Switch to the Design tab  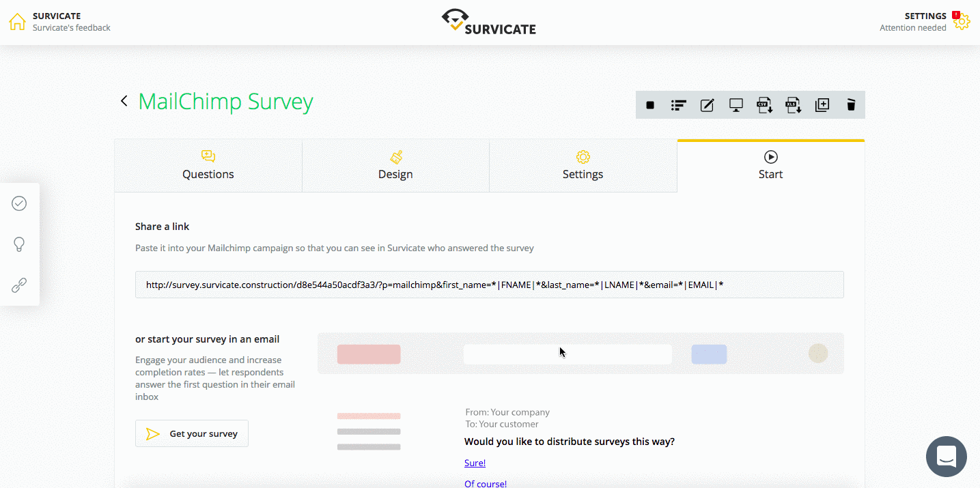(395, 166)
